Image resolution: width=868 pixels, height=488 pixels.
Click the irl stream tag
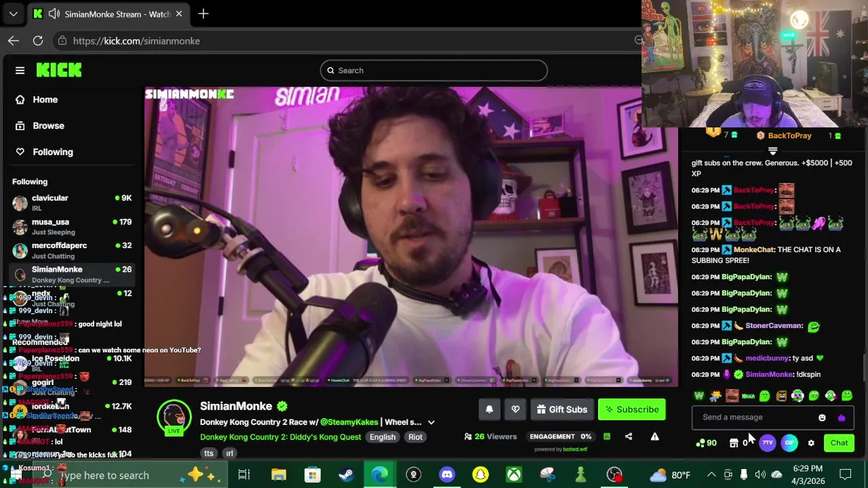(x=229, y=453)
